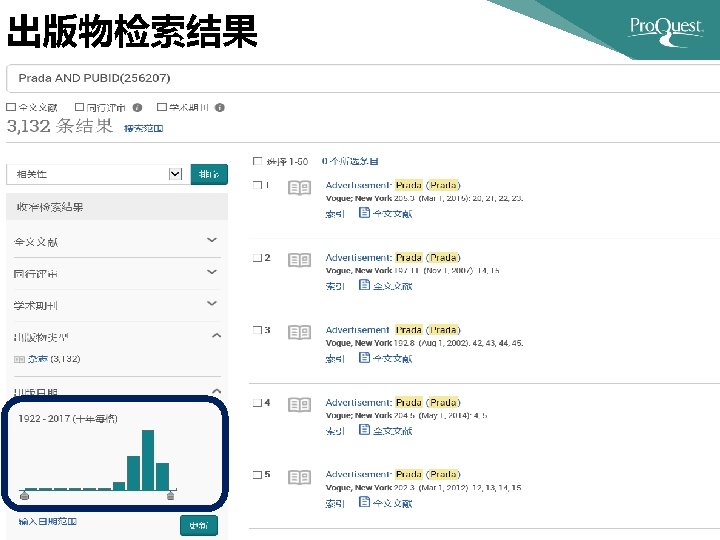This screenshot has height=540, width=720.
Task: Click the open-book magazine icon of result 3
Action: 299,332
